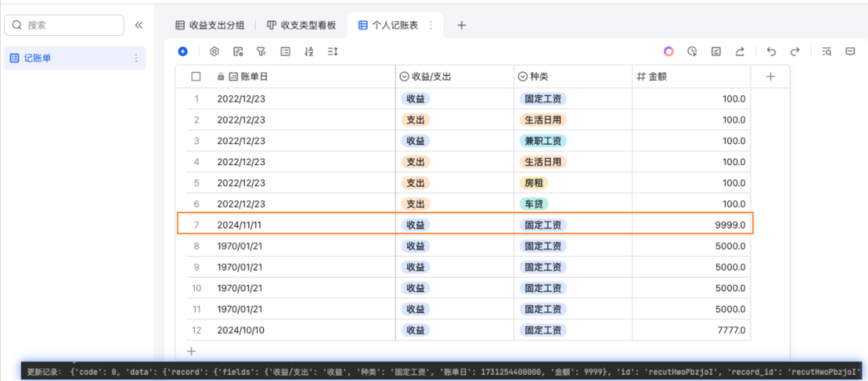Open the form checkbox toolbar icon
Image resolution: width=868 pixels, height=381 pixels.
(x=716, y=51)
